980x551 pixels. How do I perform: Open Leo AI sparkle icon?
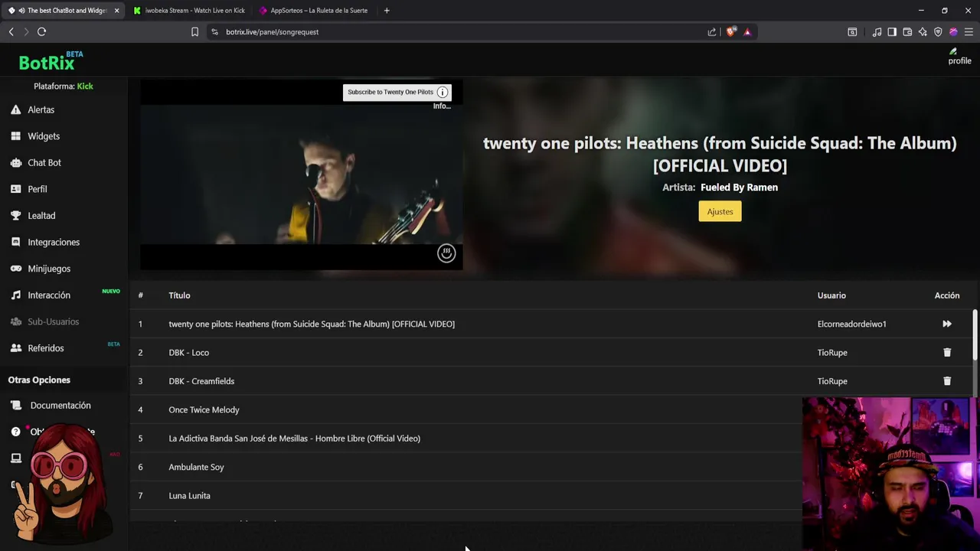point(923,32)
